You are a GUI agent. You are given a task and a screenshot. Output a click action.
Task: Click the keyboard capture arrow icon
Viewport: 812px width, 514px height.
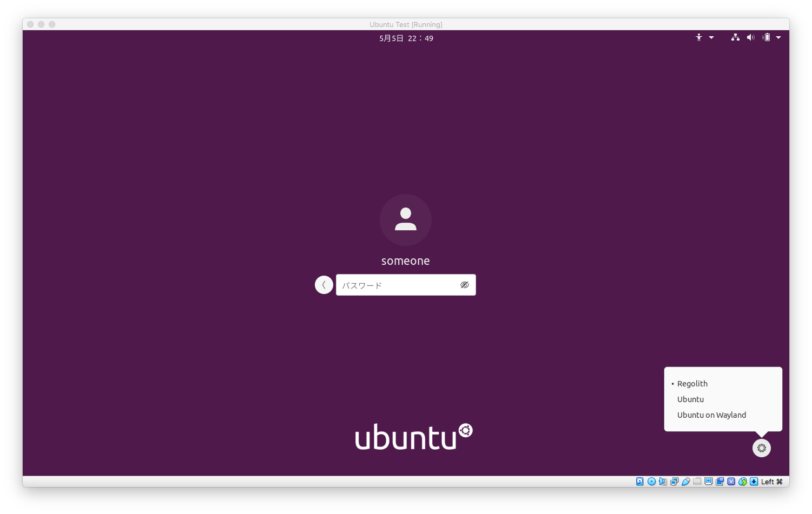coord(754,482)
